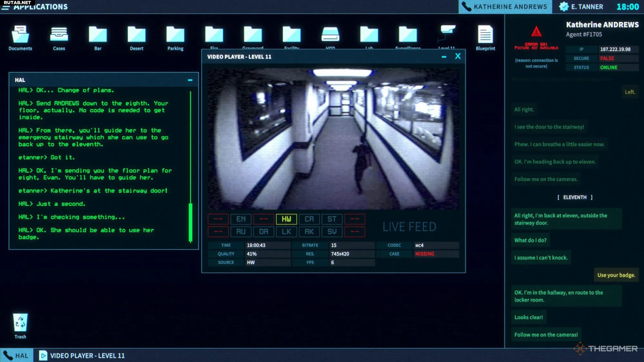Select the HW camera feed
644x362 pixels.
pyautogui.click(x=286, y=219)
